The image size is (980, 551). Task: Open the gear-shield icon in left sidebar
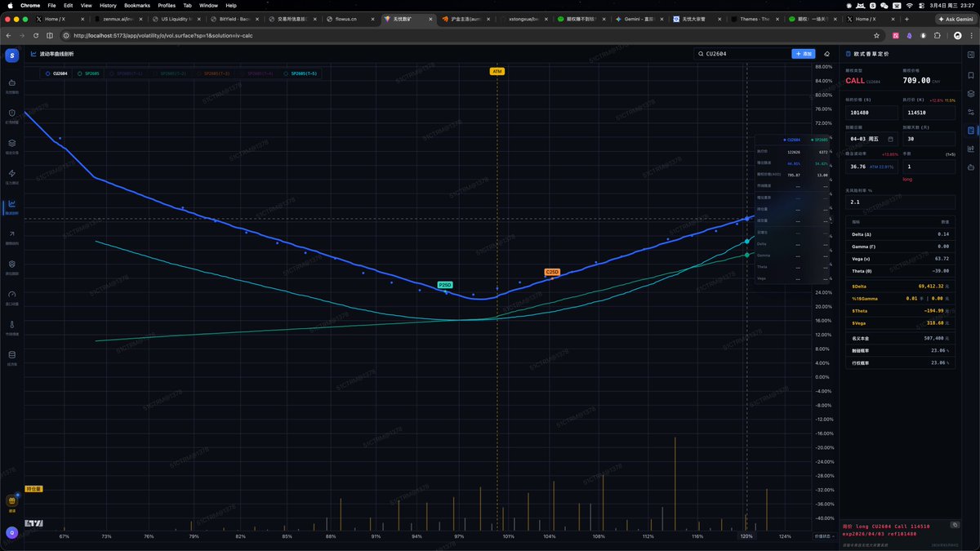click(11, 264)
